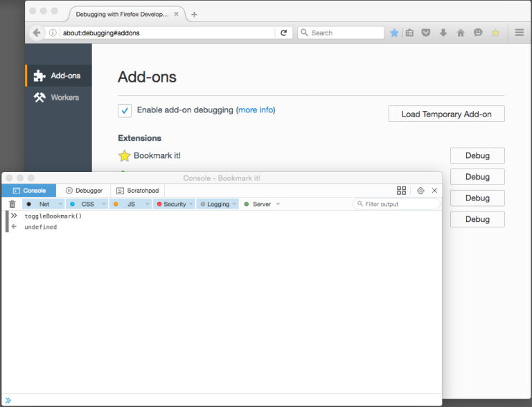Viewport: 532px width, 407px height.
Task: Expand the JS filter dropdown arrow
Action: [x=146, y=204]
